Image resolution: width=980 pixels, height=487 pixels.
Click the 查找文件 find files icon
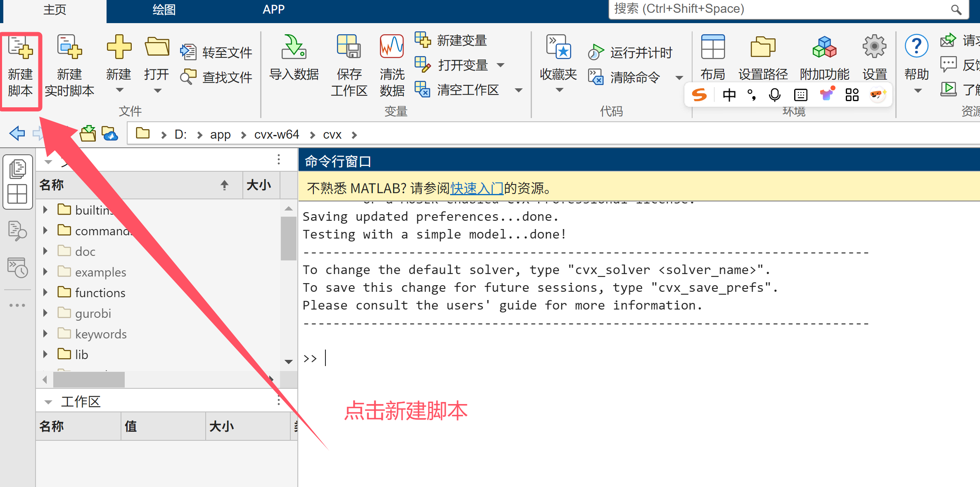pos(189,77)
